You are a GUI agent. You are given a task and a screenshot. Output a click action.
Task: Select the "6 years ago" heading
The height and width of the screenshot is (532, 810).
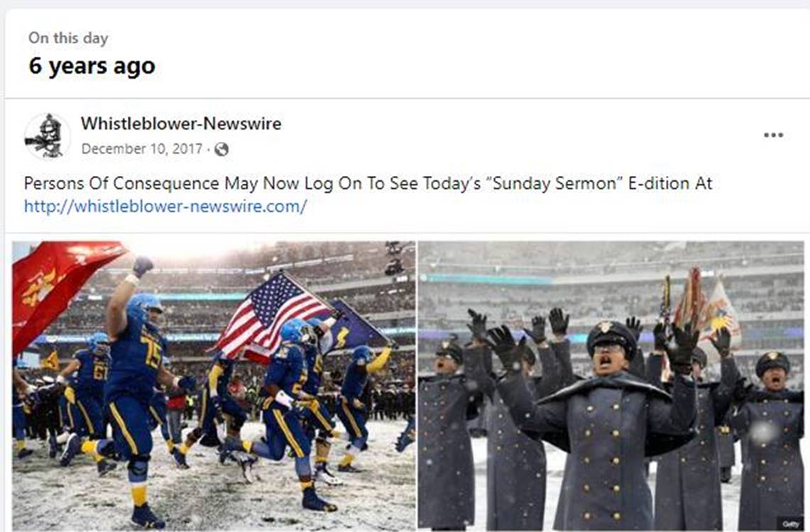click(92, 65)
